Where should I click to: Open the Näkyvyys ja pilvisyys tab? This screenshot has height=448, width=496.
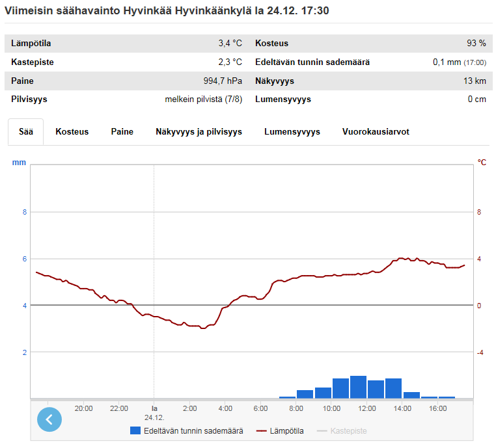pyautogui.click(x=199, y=131)
